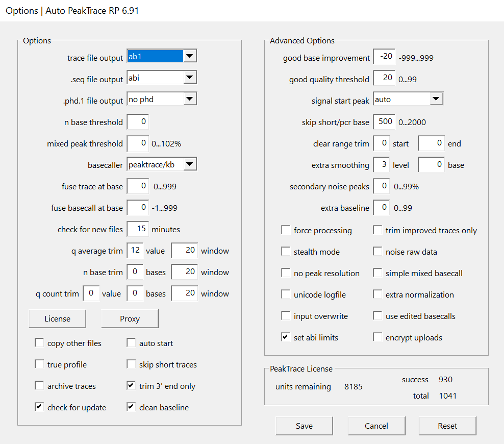This screenshot has height=444, width=504.
Task: Click the q count trim value field
Action: (91, 293)
